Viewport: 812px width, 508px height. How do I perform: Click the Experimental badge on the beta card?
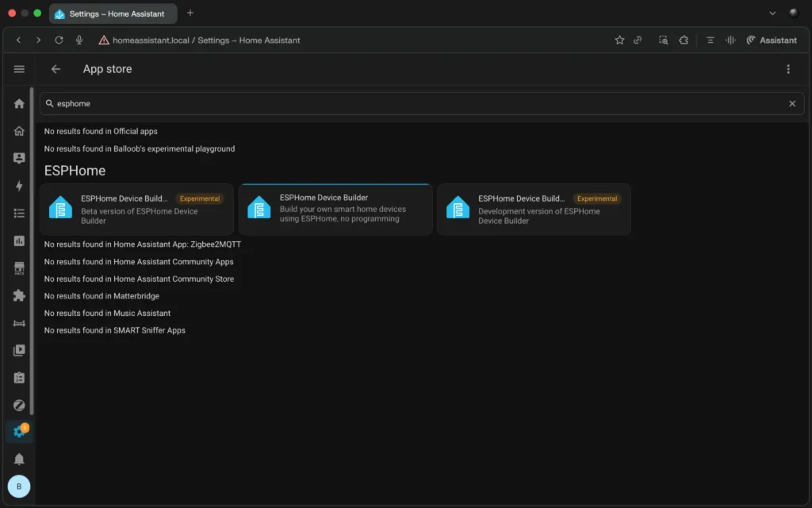(x=199, y=198)
